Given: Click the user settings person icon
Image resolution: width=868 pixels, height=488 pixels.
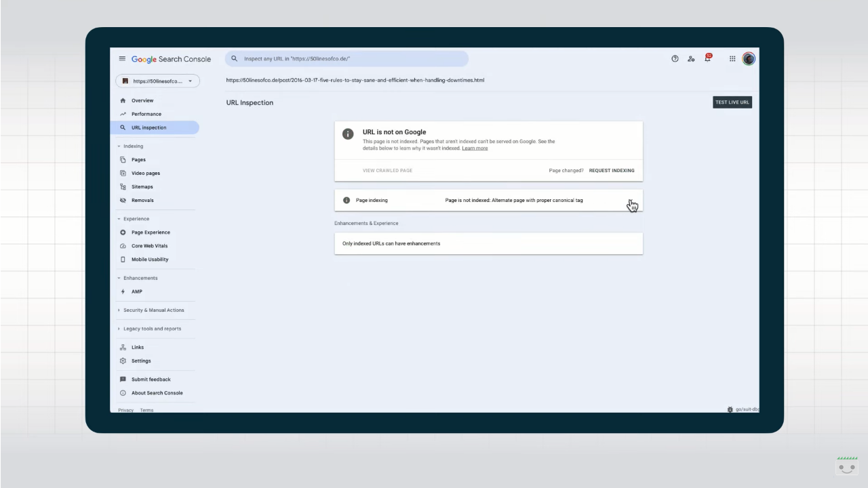Looking at the screenshot, I should pos(691,59).
